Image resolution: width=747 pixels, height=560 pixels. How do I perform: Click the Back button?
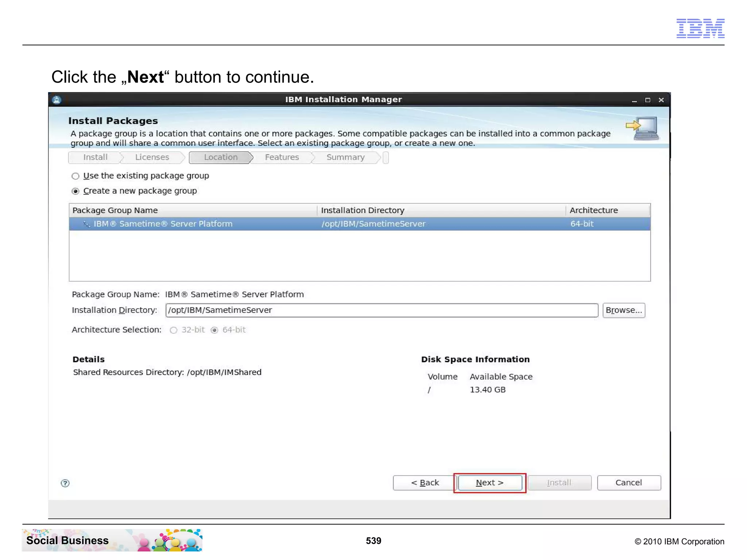[x=425, y=483]
